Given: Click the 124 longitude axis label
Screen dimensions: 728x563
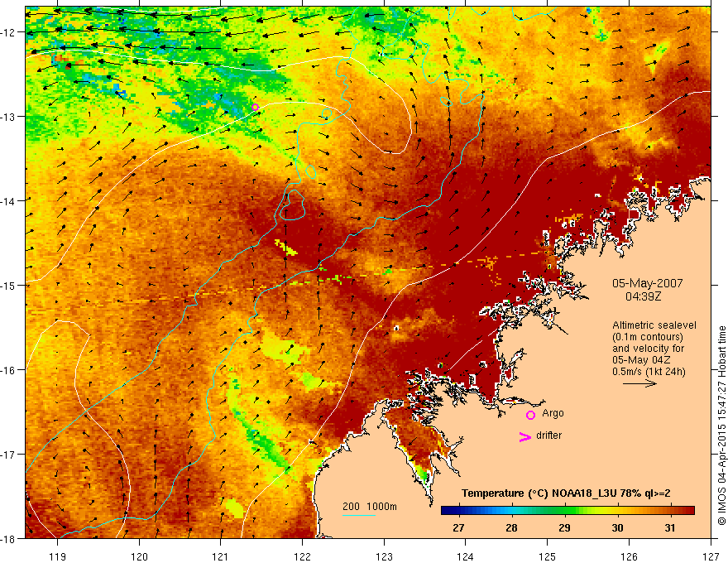Looking at the screenshot, I should (x=466, y=556).
